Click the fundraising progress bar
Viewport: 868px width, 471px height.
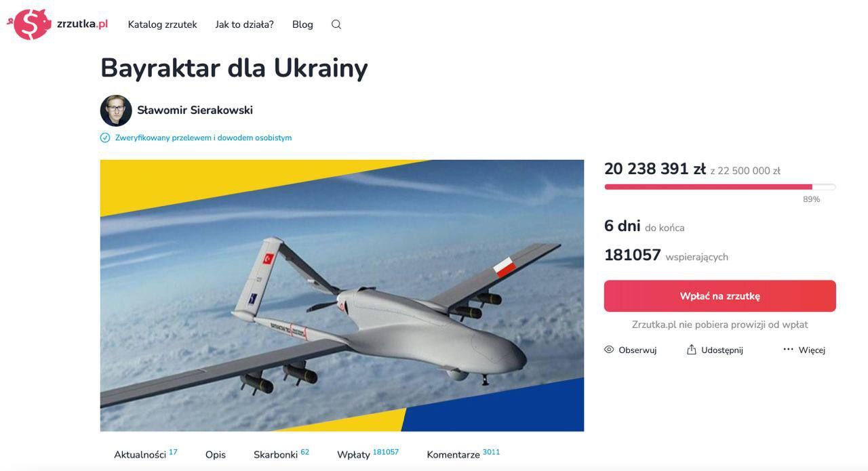pyautogui.click(x=720, y=187)
